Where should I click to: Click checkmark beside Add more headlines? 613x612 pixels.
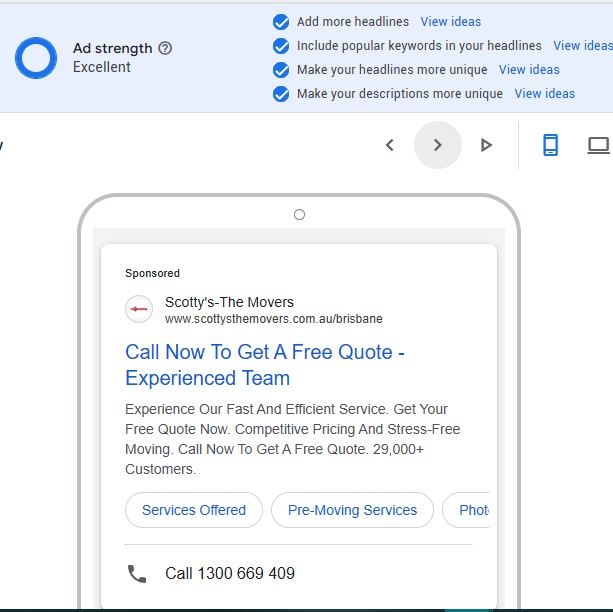click(281, 22)
